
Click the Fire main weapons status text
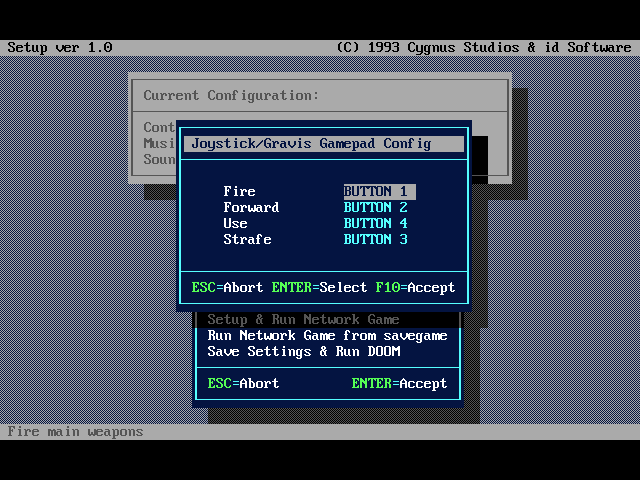coord(75,431)
